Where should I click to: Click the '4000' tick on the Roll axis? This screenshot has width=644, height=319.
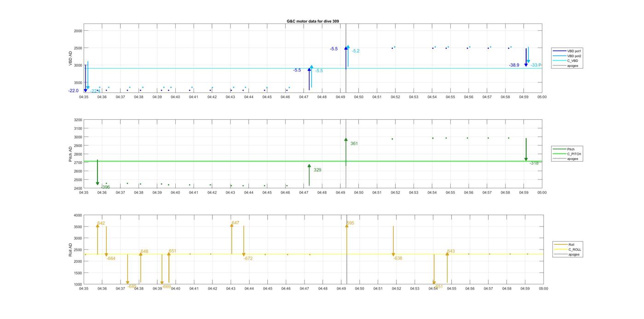pyautogui.click(x=78, y=215)
